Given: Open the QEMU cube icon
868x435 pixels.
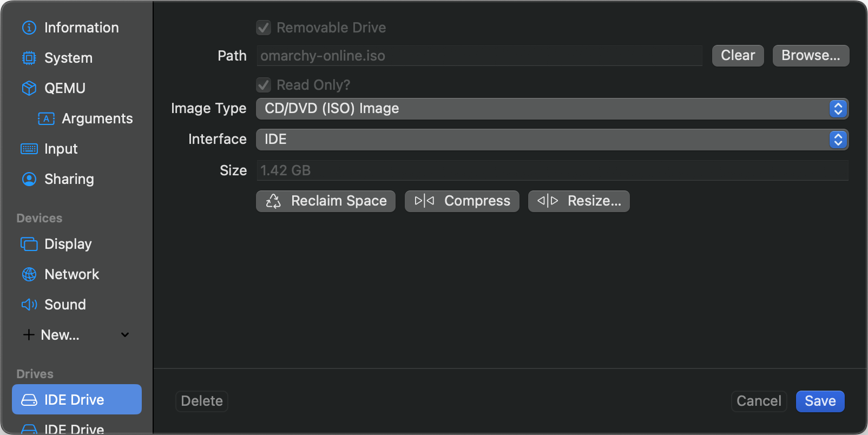Looking at the screenshot, I should [x=29, y=88].
